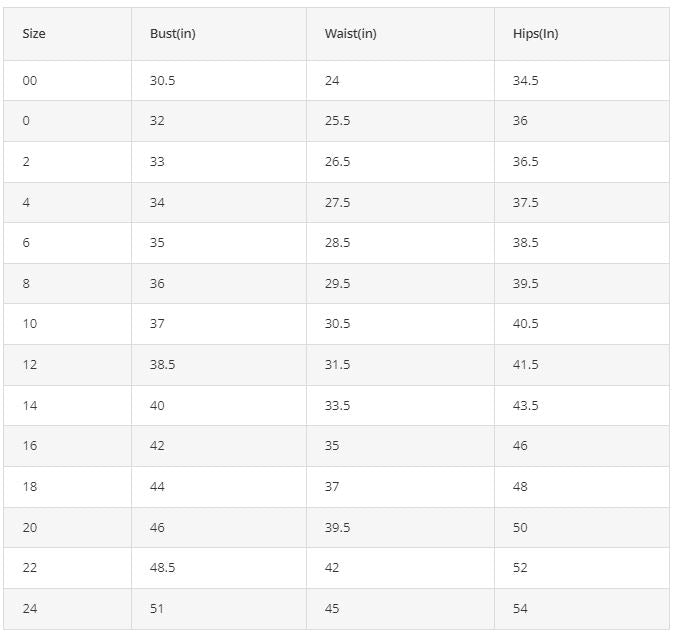Select hips value 54 cell

click(520, 609)
